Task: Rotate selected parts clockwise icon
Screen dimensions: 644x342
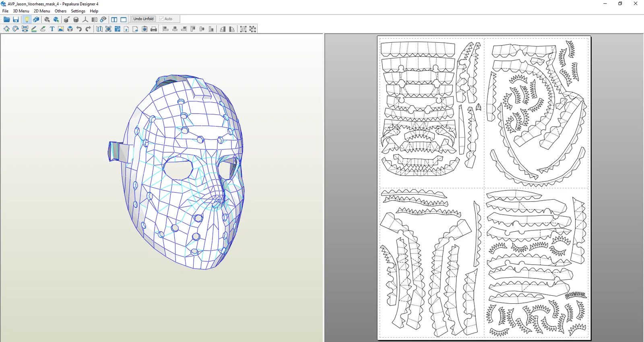Action: pyautogui.click(x=231, y=29)
